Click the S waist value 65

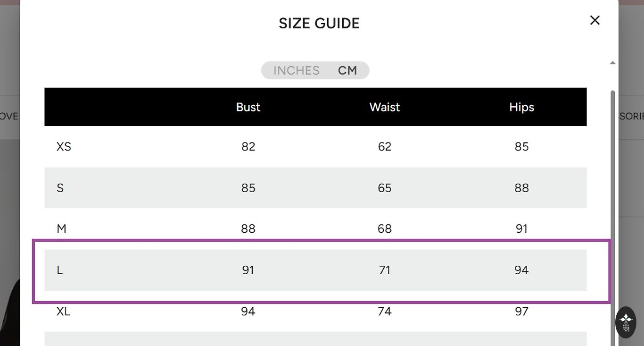click(385, 188)
